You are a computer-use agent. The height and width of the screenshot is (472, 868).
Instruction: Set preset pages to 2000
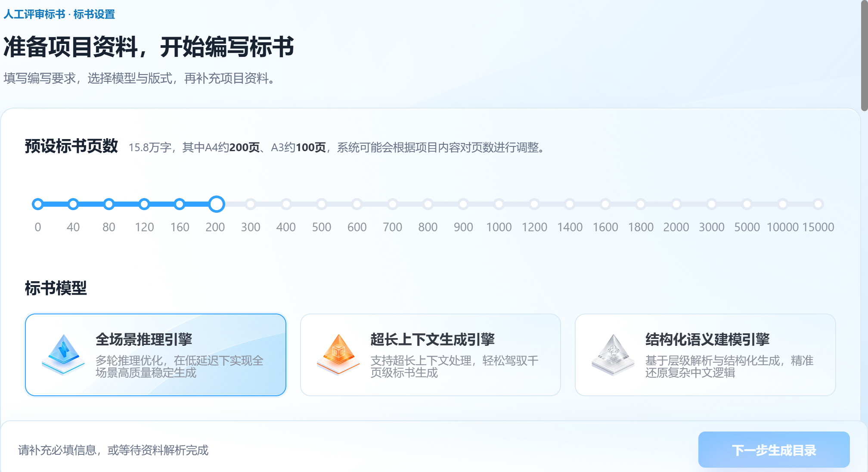coord(676,204)
